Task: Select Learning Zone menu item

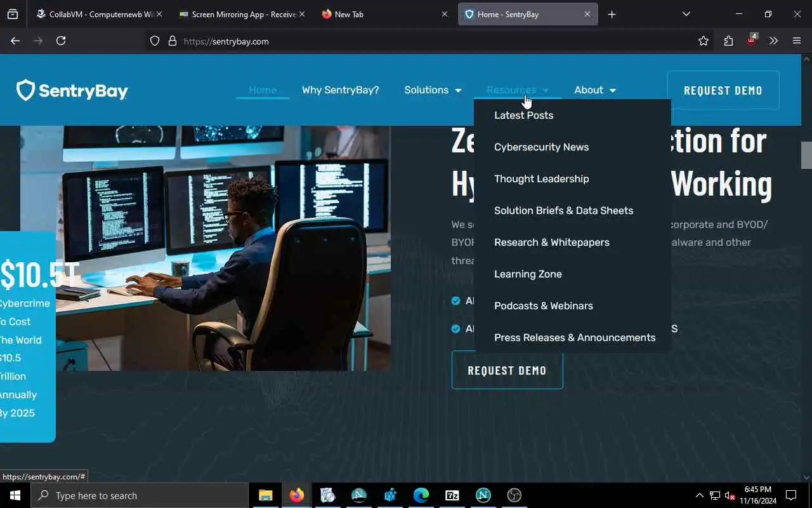Action: (x=528, y=274)
